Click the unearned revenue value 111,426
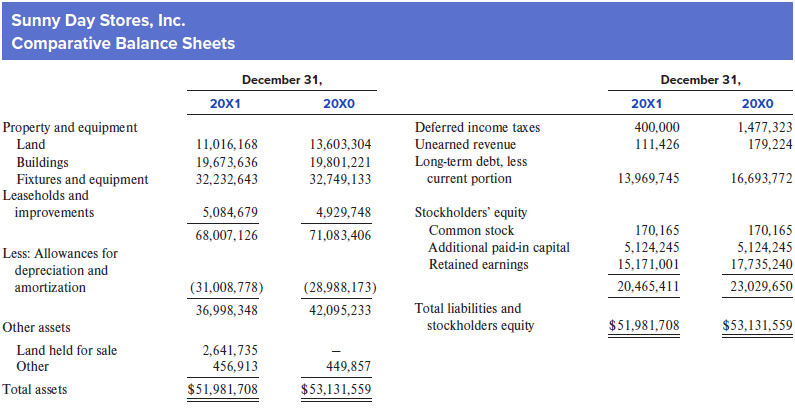The image size is (795, 414). [657, 144]
